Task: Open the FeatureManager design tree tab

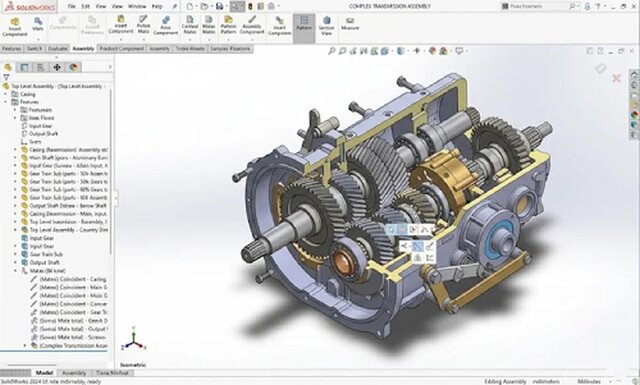Action: 8,67
